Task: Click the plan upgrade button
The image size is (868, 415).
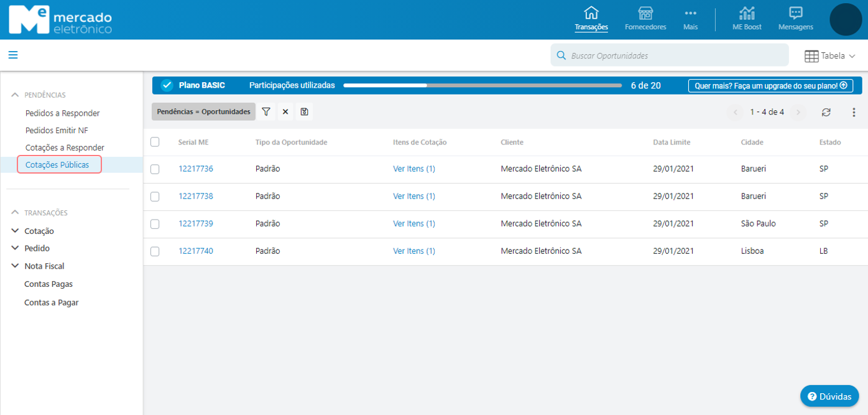Action: pyautogui.click(x=770, y=86)
